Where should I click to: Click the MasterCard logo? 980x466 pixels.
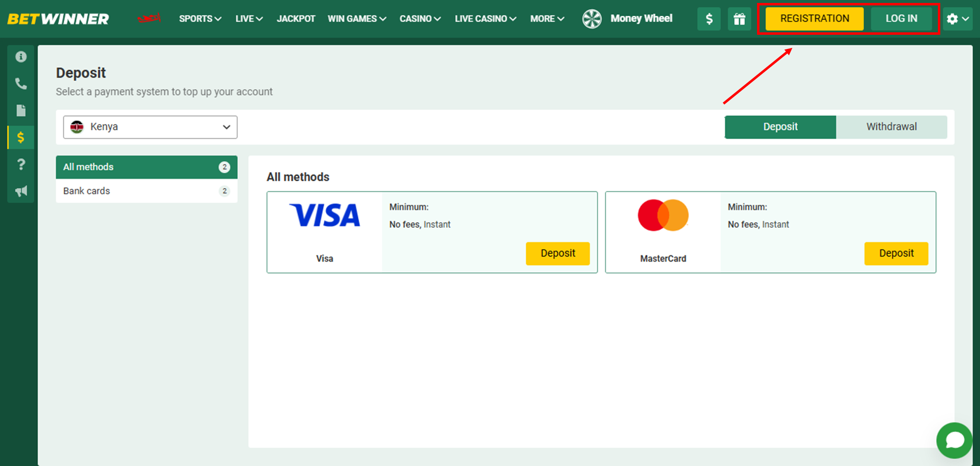663,216
